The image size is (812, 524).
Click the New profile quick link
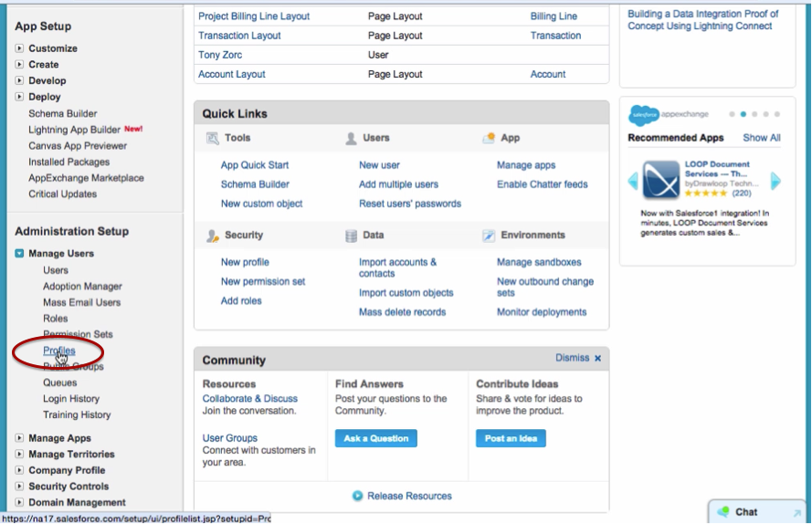(x=245, y=262)
